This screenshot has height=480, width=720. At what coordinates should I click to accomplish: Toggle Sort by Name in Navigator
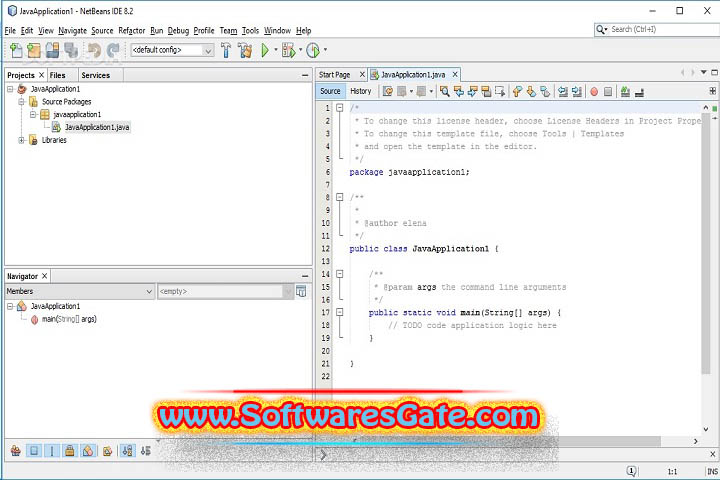click(x=127, y=451)
